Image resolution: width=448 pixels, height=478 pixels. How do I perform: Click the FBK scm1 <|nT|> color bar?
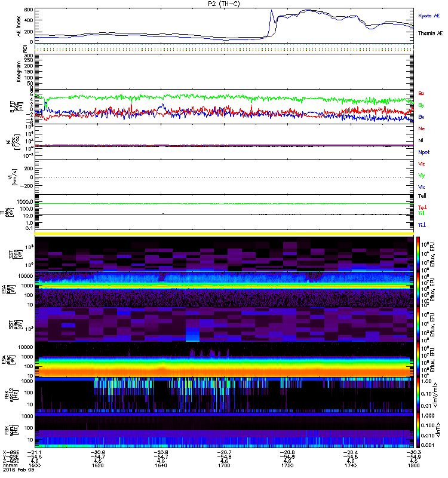418,430
